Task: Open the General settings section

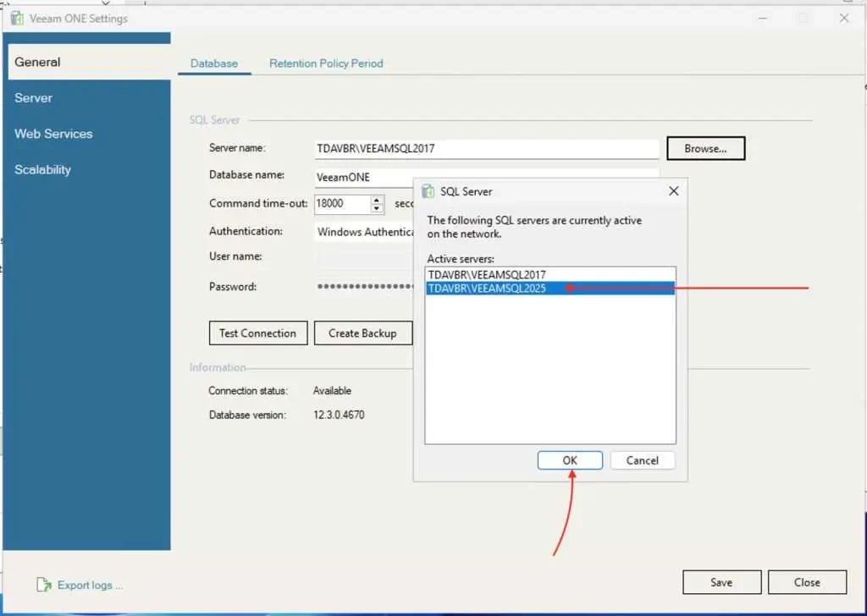Action: [x=88, y=62]
